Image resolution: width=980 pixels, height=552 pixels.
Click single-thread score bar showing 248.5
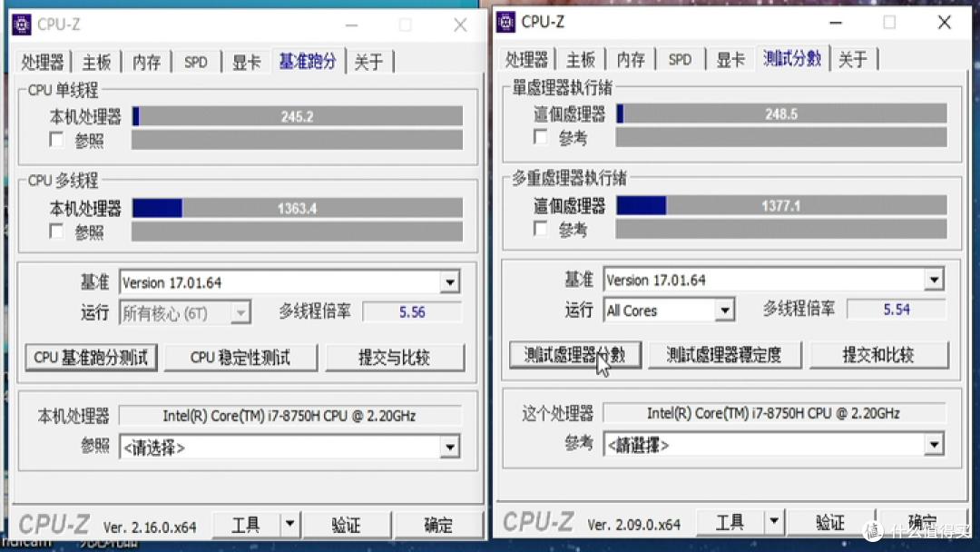click(x=781, y=113)
